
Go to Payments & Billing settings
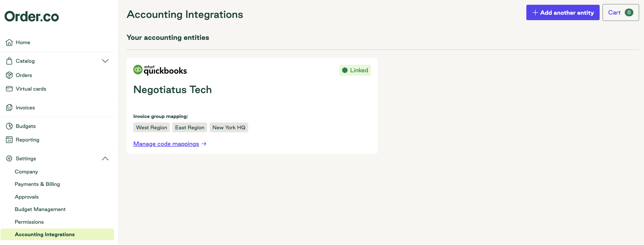[37, 184]
